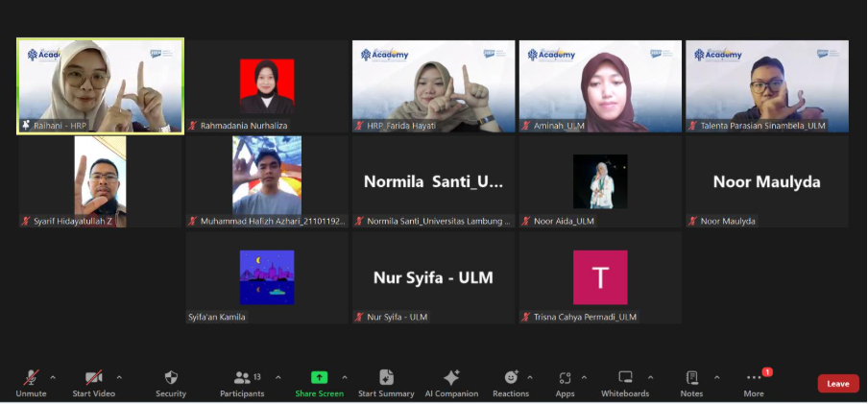Select Talenta Parasian Sinambela_ULM video tile
This screenshot has width=868, height=404.
tap(766, 85)
